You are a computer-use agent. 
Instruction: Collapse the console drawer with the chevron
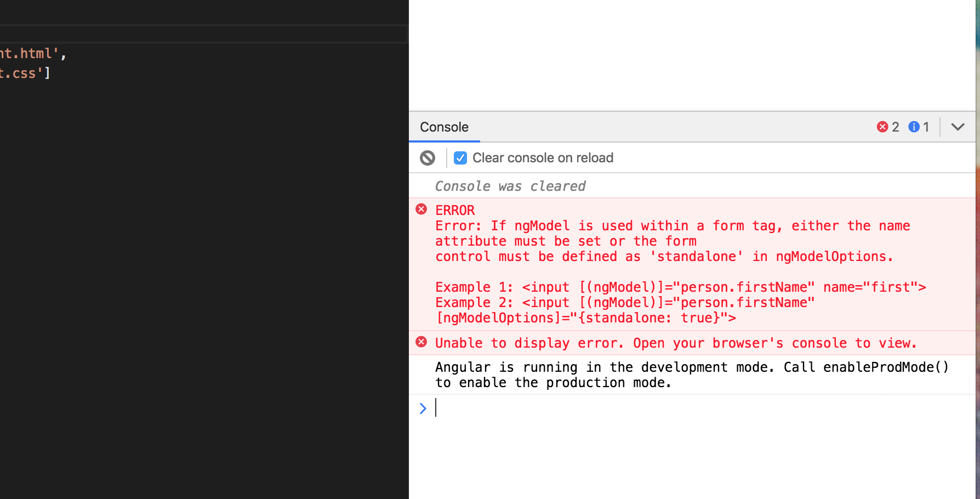957,127
